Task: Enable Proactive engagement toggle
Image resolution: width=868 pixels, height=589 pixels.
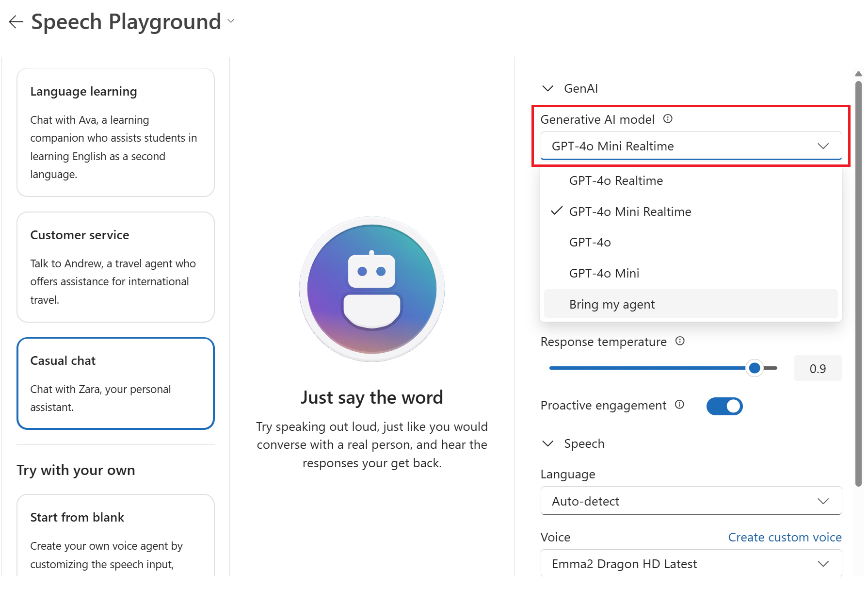Action: coord(724,406)
